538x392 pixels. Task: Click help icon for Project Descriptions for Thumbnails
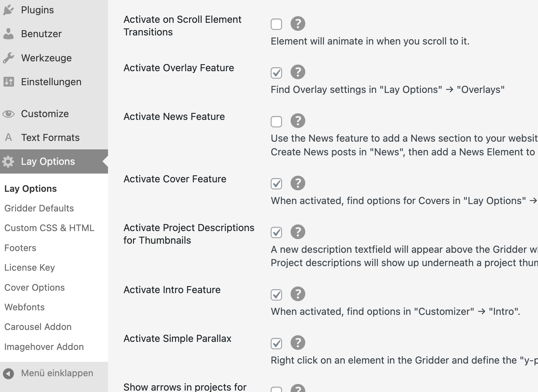(298, 232)
